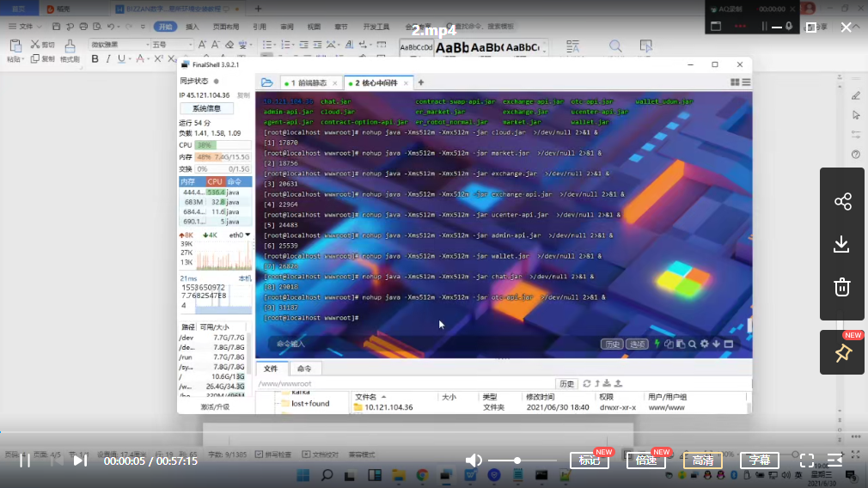Viewport: 868px width, 488px height.
Task: Select the 10.121.104.36 folder row
Action: point(550,407)
